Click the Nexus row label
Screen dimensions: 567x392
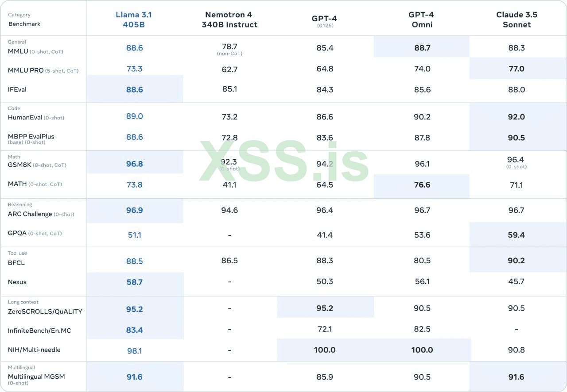point(17,282)
